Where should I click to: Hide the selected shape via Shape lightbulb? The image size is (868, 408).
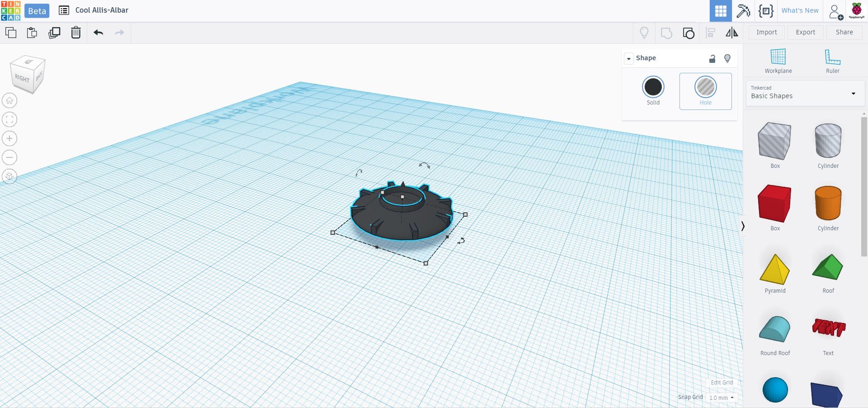pos(727,58)
